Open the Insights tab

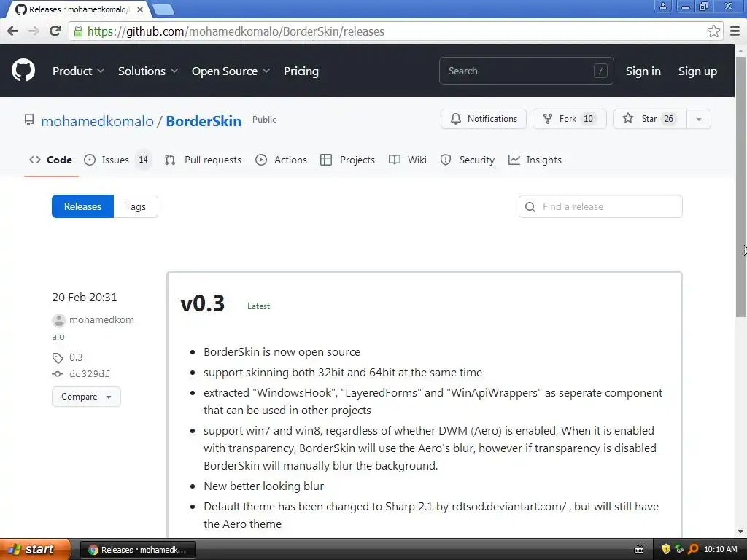coord(535,160)
